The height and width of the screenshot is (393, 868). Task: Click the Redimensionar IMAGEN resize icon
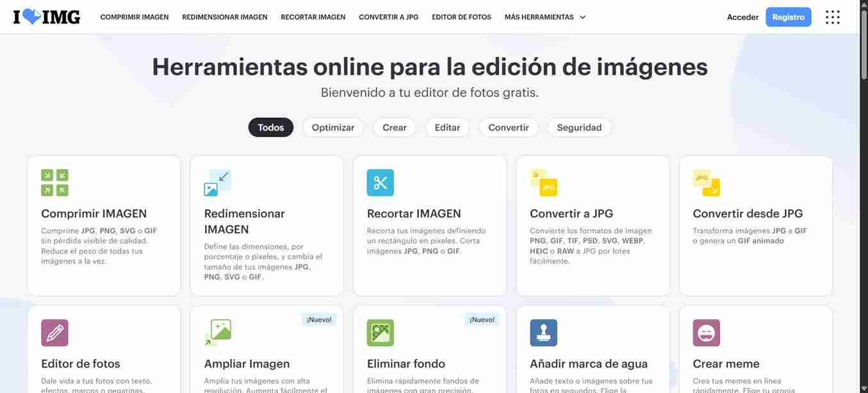click(218, 183)
